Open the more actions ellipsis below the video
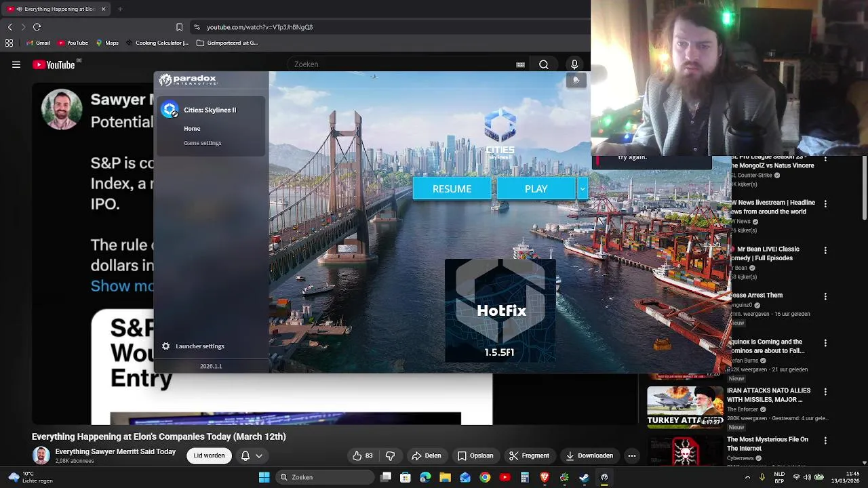This screenshot has width=868, height=488. (x=632, y=455)
